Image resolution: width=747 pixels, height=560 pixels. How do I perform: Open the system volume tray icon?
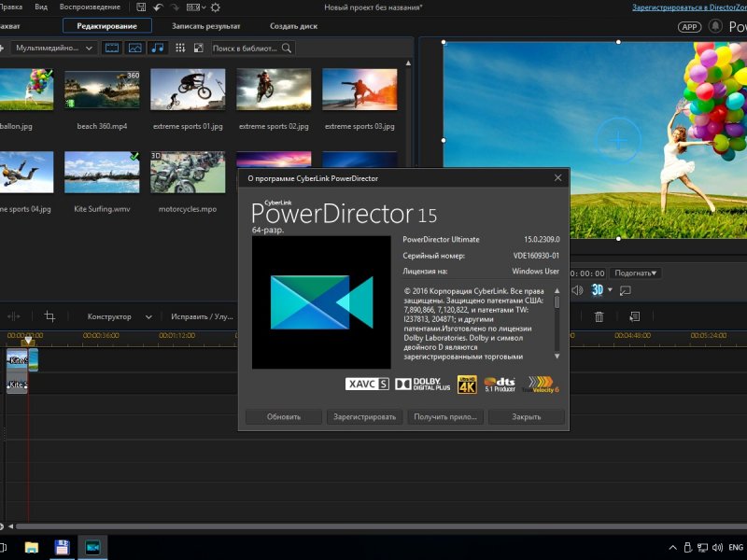click(x=717, y=548)
